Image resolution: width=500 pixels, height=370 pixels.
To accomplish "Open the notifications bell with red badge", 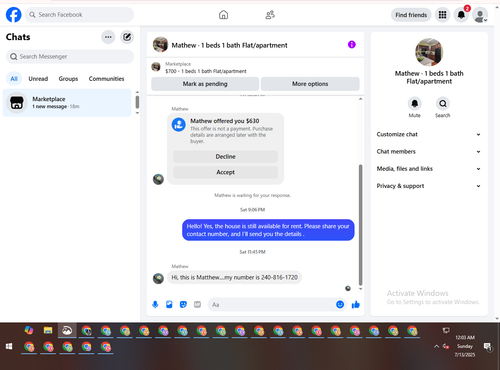I will (461, 15).
